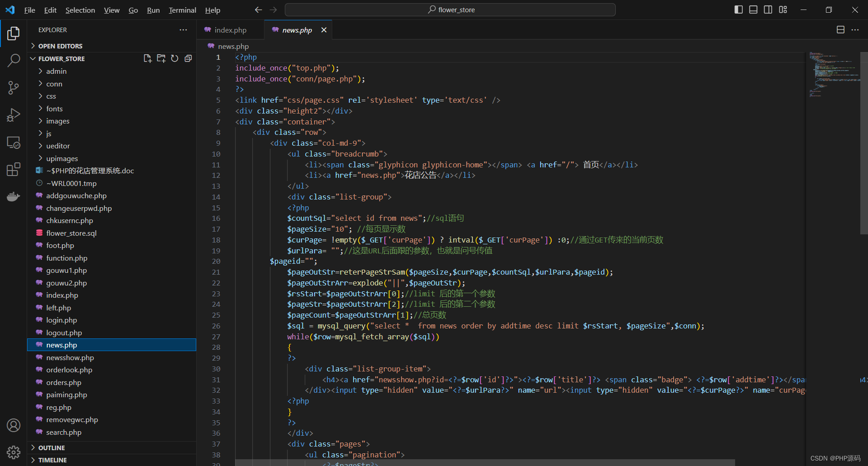The image size is (868, 466).
Task: Expand the admin folder
Action: [112, 71]
